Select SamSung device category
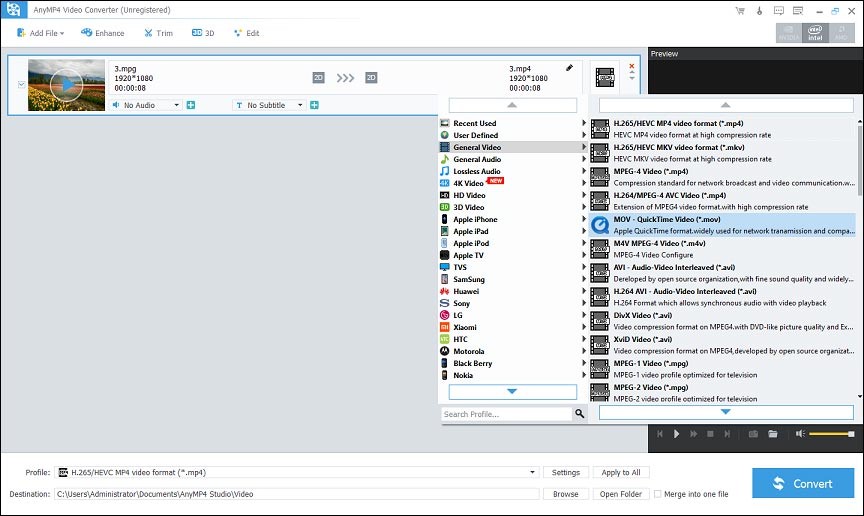Image resolution: width=864 pixels, height=516 pixels. pos(512,280)
